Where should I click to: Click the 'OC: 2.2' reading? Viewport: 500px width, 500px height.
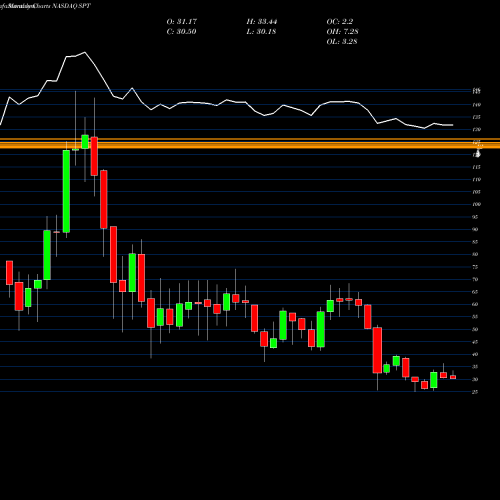click(340, 22)
